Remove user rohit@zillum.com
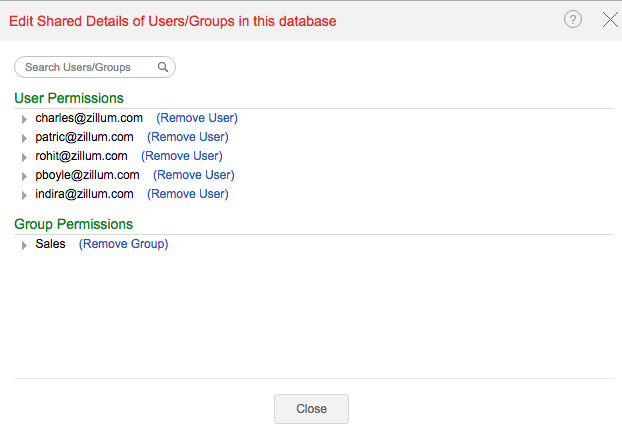Viewport: 622px width, 436px height. [182, 156]
